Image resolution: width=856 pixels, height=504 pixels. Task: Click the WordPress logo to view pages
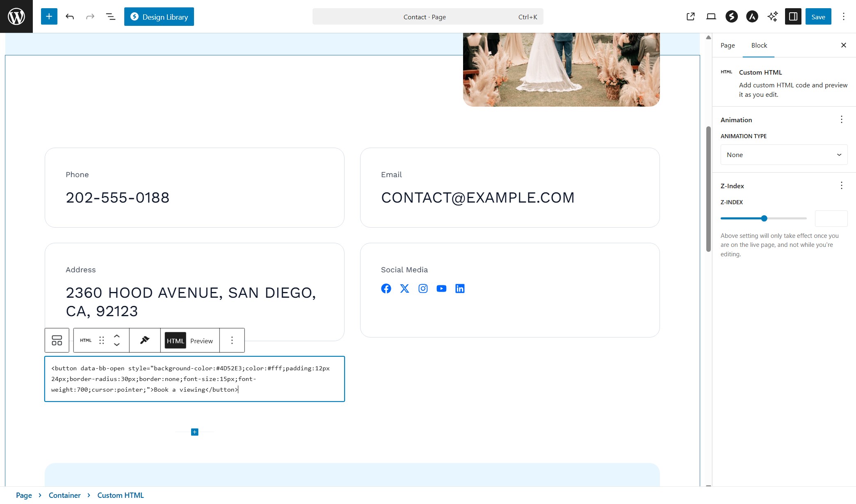point(16,16)
